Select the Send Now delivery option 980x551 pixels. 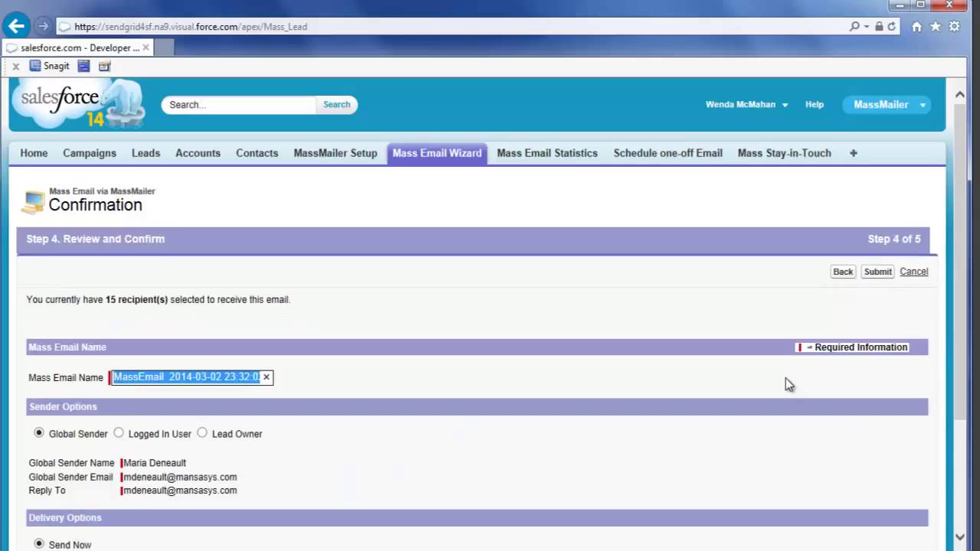click(x=39, y=544)
